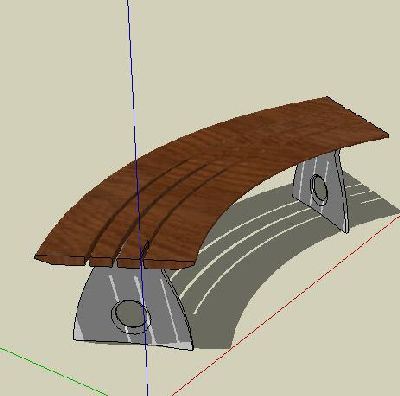Click the front end face of the middle slat
Screen dimensions: 400x396
click(102, 262)
